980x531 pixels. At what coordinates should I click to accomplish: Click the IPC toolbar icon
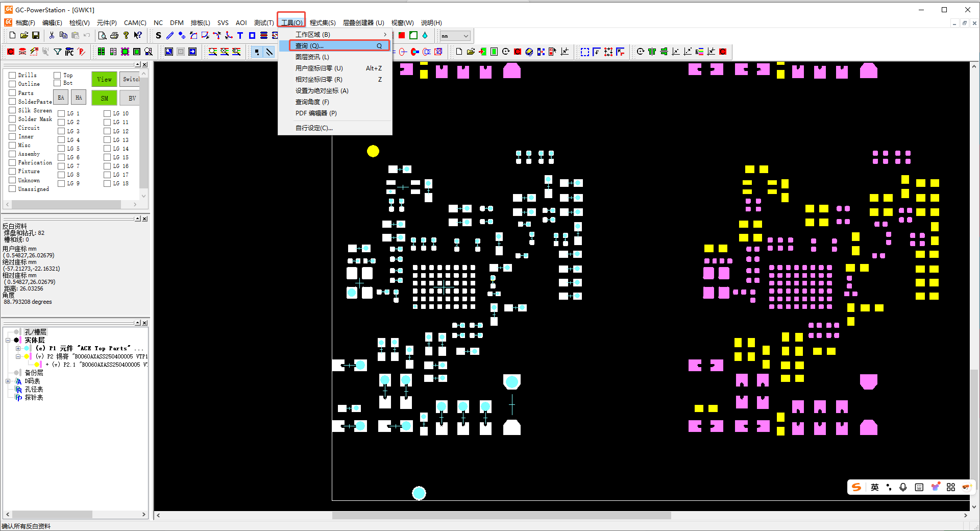click(69, 52)
